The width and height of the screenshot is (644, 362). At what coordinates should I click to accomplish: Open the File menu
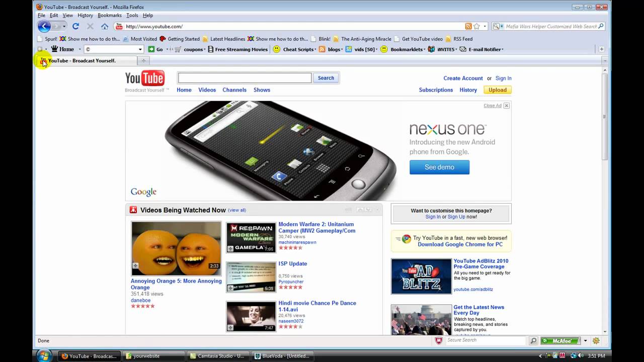click(42, 16)
